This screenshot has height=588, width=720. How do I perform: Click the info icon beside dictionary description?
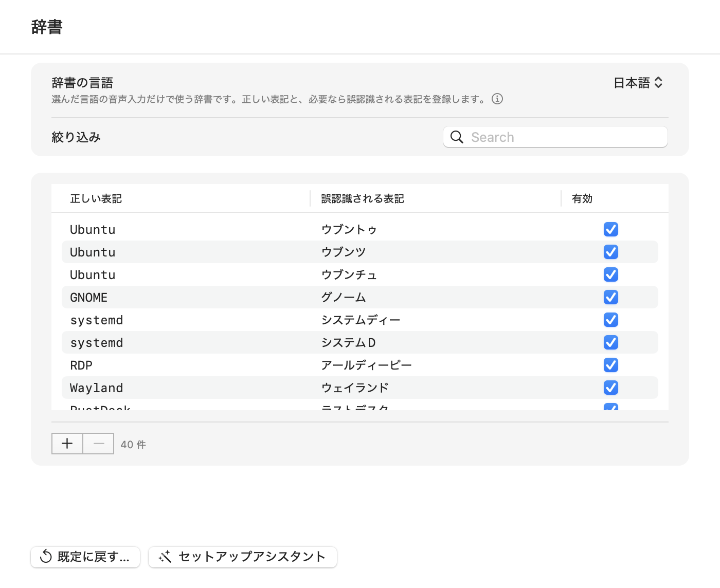497,99
